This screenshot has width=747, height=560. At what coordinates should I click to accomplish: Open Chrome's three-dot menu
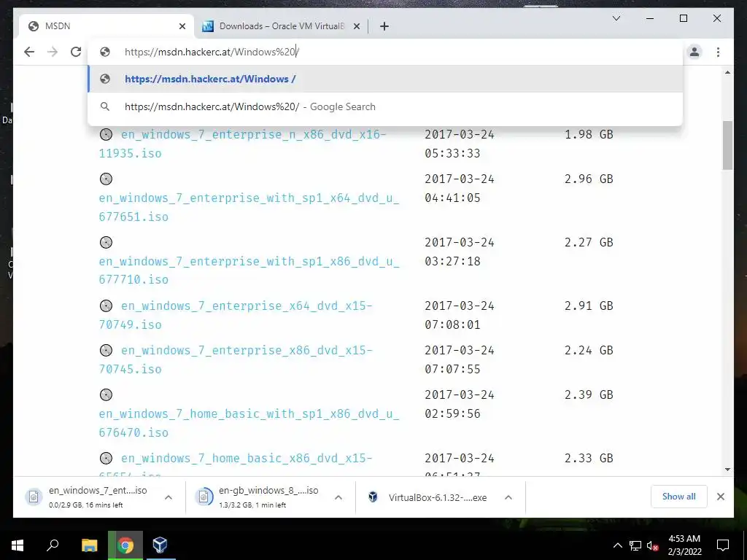pyautogui.click(x=718, y=52)
